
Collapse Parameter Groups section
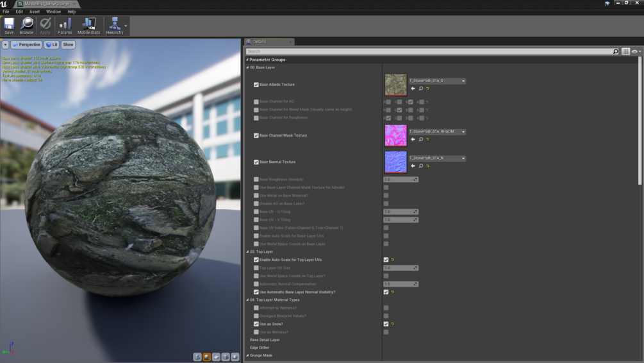(x=247, y=60)
